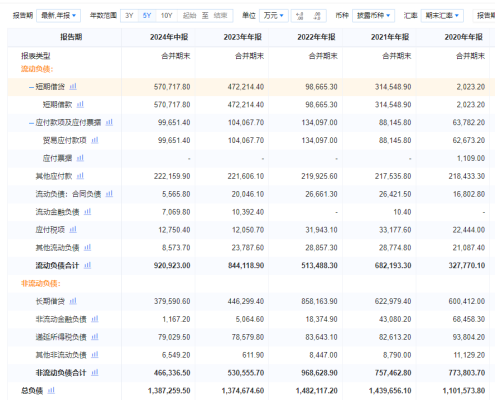Image resolution: width=496 pixels, height=400 pixels.
Task: Click chart icon next to 流动金融负债
Action: tap(88, 212)
